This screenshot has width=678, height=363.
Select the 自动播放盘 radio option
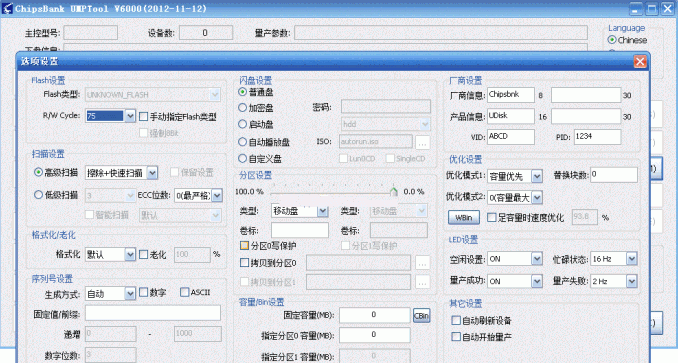pos(243,142)
